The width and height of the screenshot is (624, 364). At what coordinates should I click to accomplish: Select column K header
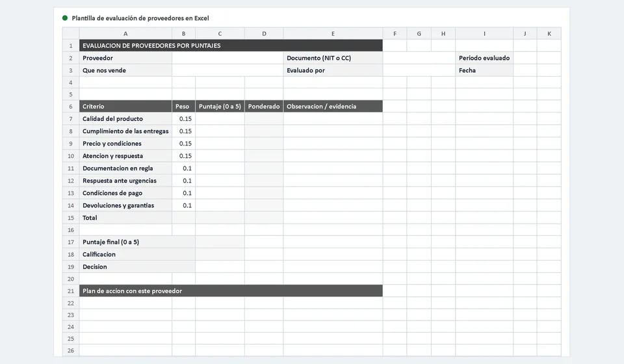(549, 33)
